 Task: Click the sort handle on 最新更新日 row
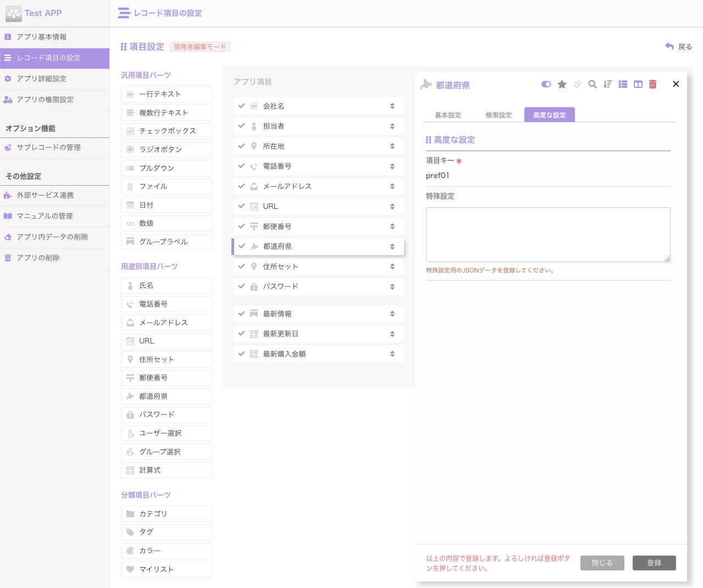(x=392, y=334)
